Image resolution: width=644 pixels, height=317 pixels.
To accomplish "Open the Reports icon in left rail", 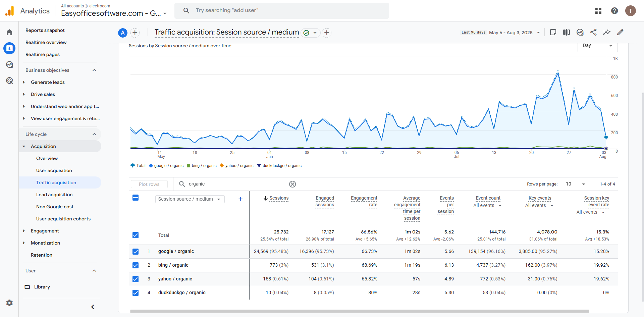I will click(x=9, y=48).
